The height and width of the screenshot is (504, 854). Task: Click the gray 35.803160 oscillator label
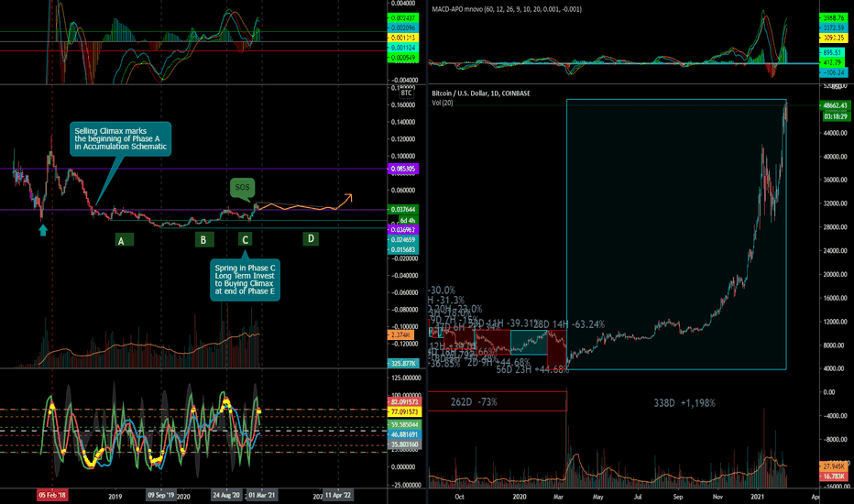404,444
